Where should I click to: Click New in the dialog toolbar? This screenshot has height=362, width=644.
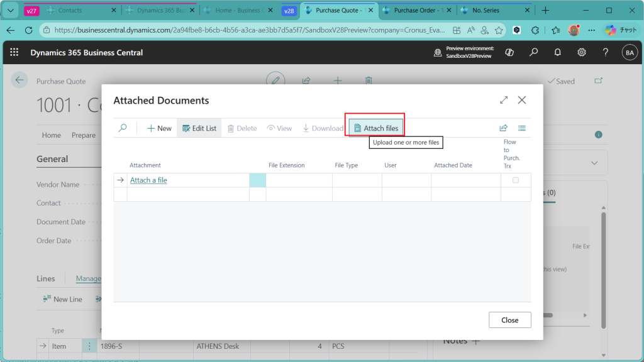pos(159,128)
